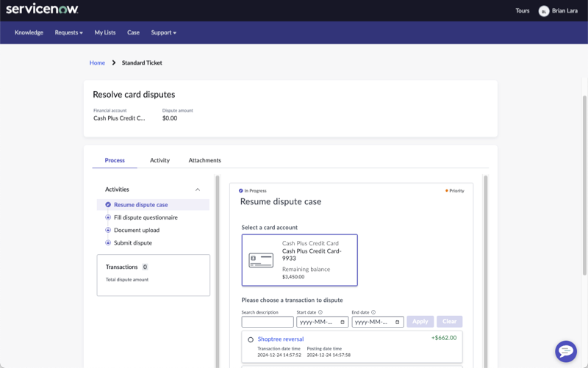Image resolution: width=588 pixels, height=368 pixels.
Task: Switch to the Activity tab
Action: 159,160
